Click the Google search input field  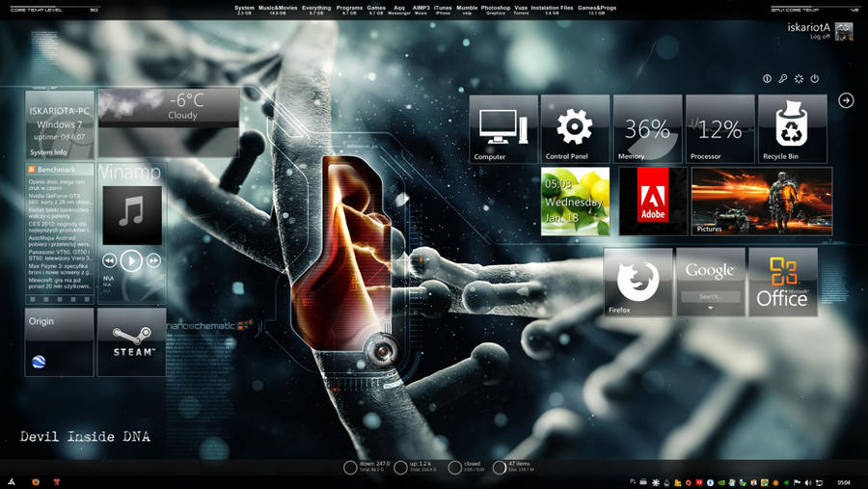pyautogui.click(x=710, y=296)
